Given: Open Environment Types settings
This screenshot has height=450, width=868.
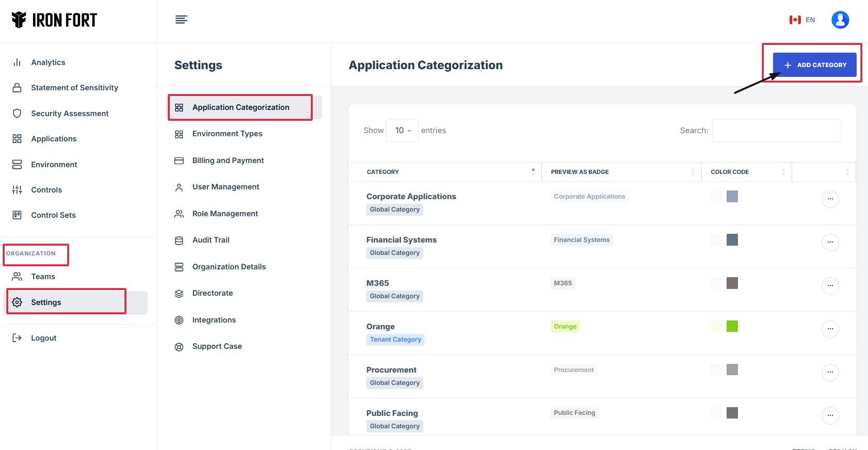Looking at the screenshot, I should click(227, 134).
